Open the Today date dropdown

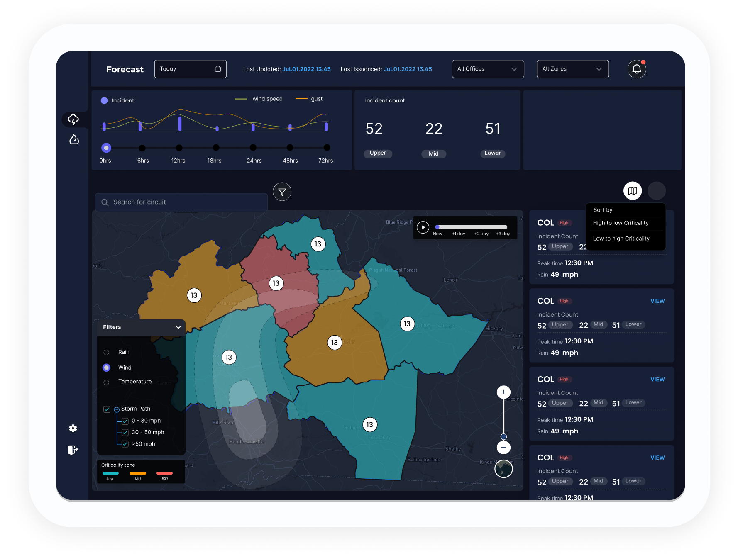tap(191, 69)
